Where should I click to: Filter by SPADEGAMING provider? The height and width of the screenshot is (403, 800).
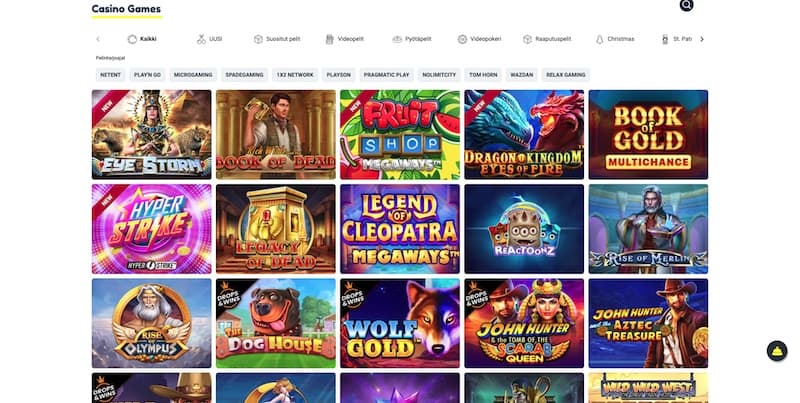point(244,74)
